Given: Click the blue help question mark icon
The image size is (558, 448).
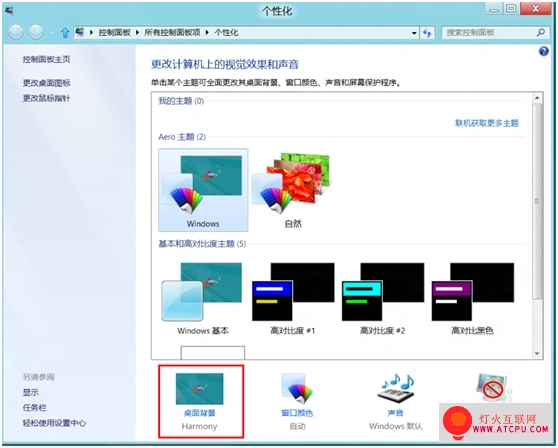Looking at the screenshot, I should point(543,52).
